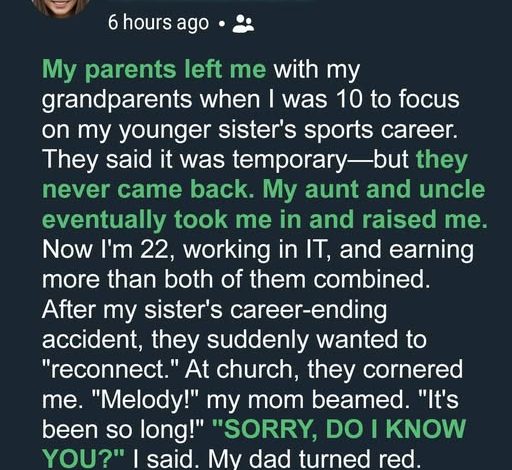Click the words "my mom beamed."
The width and height of the screenshot is (512, 470).
point(308,400)
